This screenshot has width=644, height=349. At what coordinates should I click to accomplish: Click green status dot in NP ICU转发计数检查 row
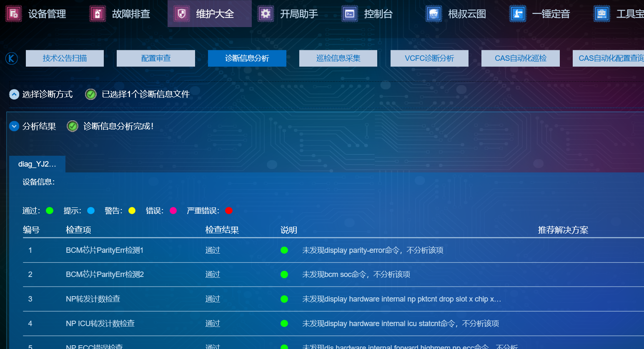tap(284, 324)
